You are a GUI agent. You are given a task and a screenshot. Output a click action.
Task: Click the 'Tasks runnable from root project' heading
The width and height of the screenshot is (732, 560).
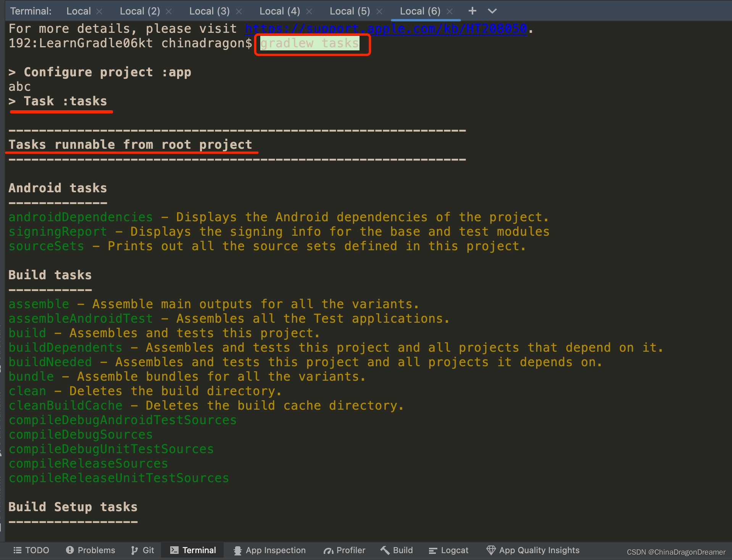click(x=130, y=145)
